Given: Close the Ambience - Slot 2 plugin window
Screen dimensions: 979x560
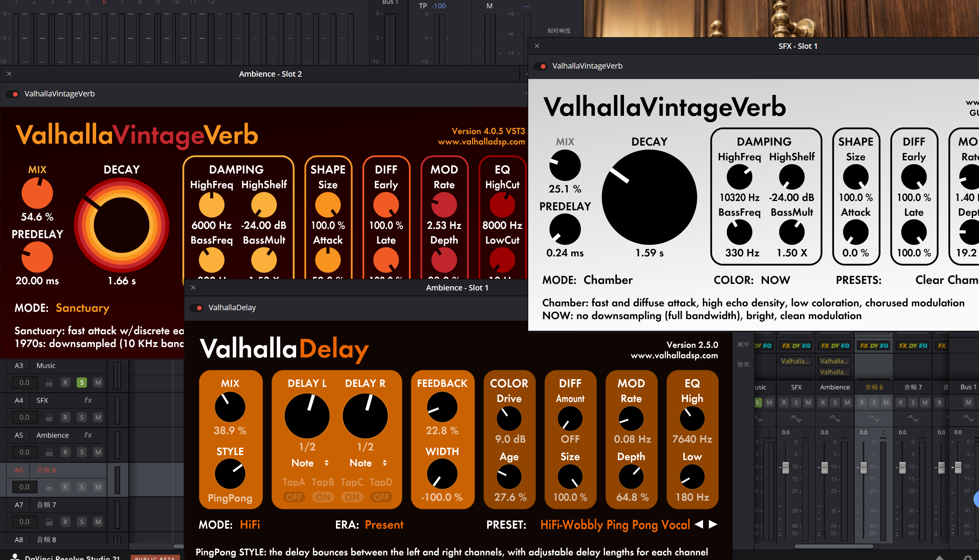Looking at the screenshot, I should coord(9,74).
